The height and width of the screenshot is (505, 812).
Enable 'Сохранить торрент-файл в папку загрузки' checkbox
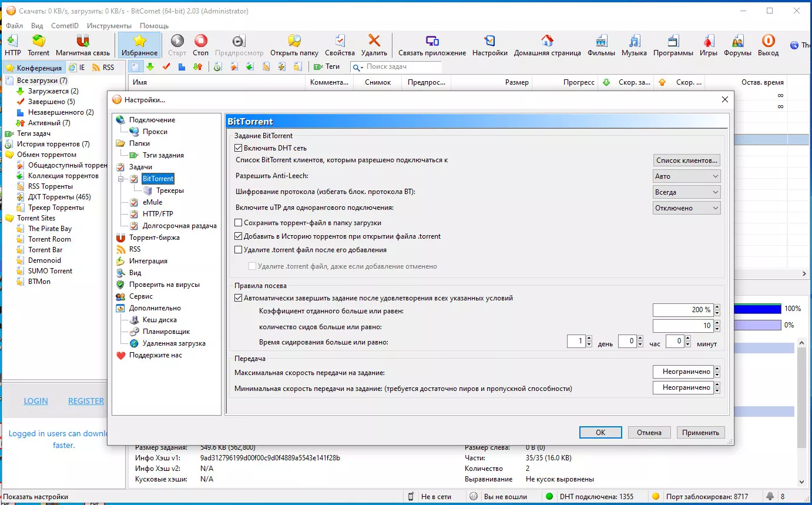point(239,223)
